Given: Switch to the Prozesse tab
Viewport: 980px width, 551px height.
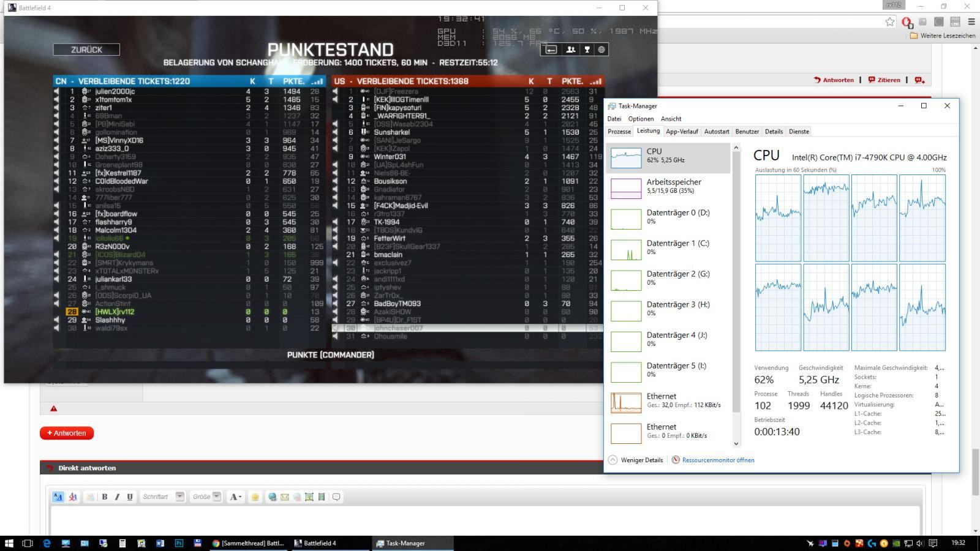Looking at the screenshot, I should (619, 132).
